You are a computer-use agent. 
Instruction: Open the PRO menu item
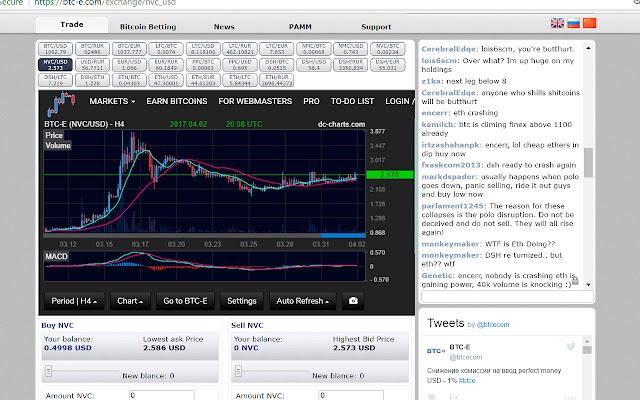(x=311, y=101)
